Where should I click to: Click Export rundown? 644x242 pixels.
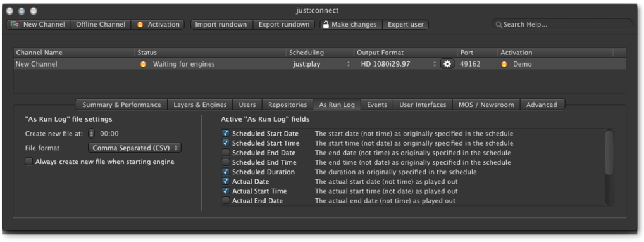coord(284,24)
